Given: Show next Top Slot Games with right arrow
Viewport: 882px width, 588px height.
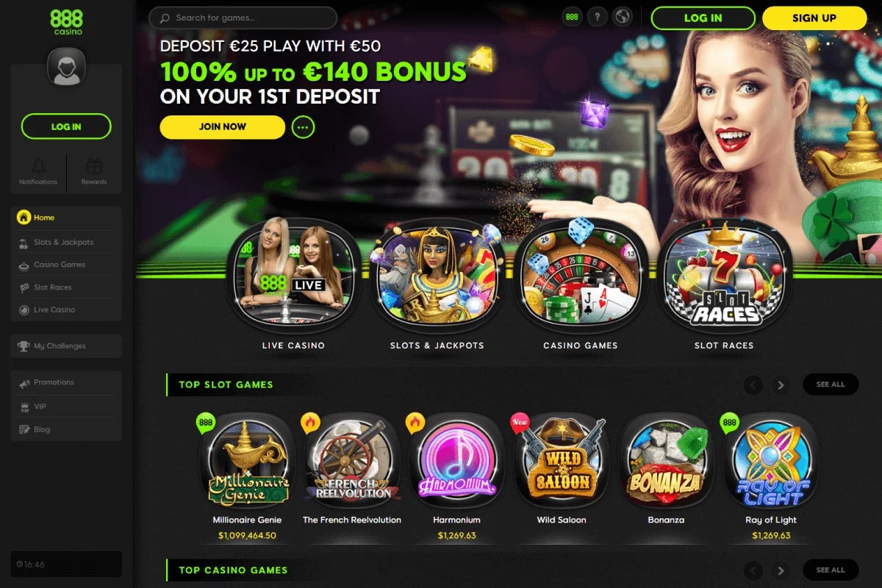Looking at the screenshot, I should pos(781,384).
